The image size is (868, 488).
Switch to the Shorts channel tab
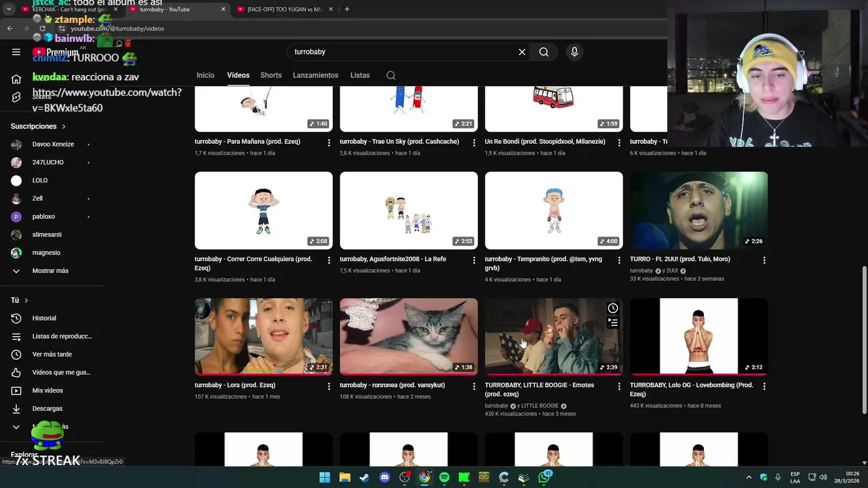271,75
